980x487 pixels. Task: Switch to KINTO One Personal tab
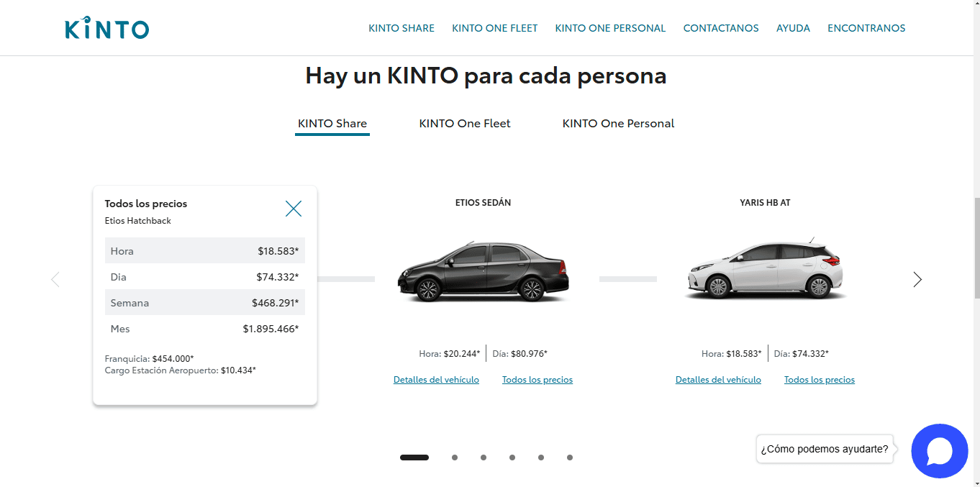(618, 124)
